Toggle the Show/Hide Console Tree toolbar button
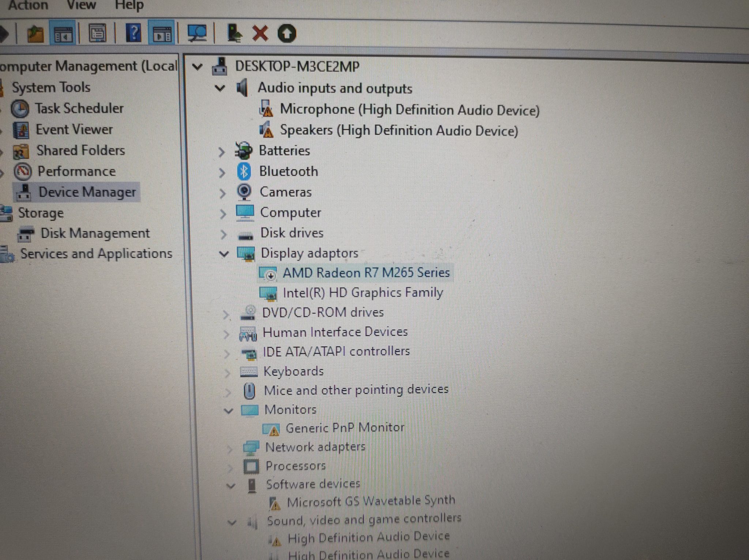749x560 pixels. click(x=63, y=34)
